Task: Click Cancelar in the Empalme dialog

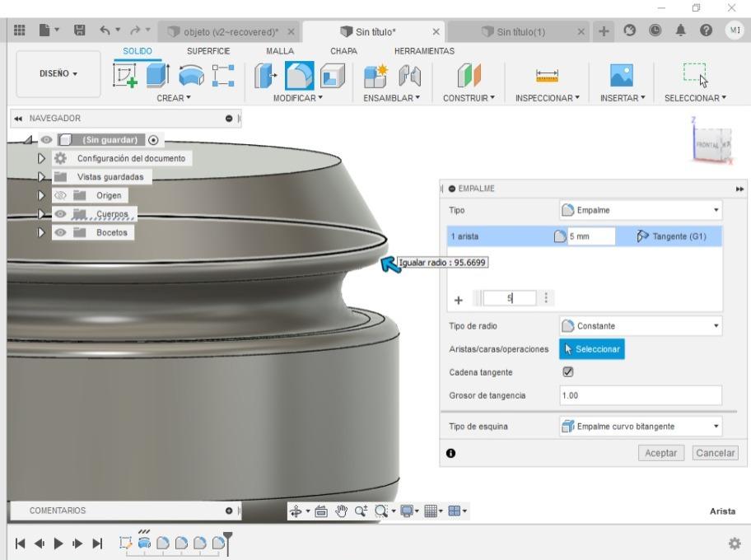Action: coord(715,453)
